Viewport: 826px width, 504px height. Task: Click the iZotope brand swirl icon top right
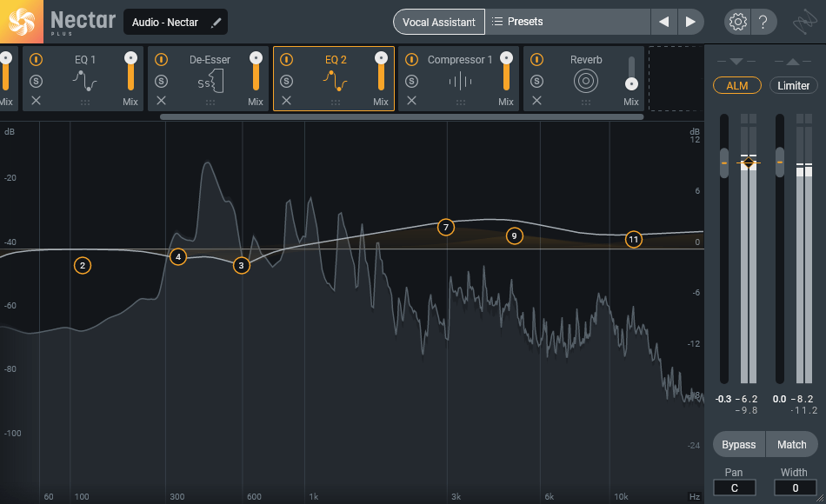click(805, 22)
